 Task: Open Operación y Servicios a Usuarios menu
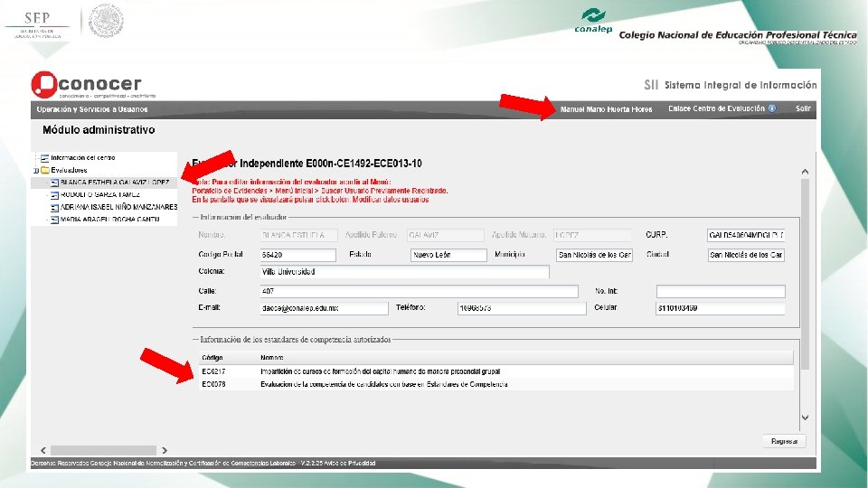point(92,109)
